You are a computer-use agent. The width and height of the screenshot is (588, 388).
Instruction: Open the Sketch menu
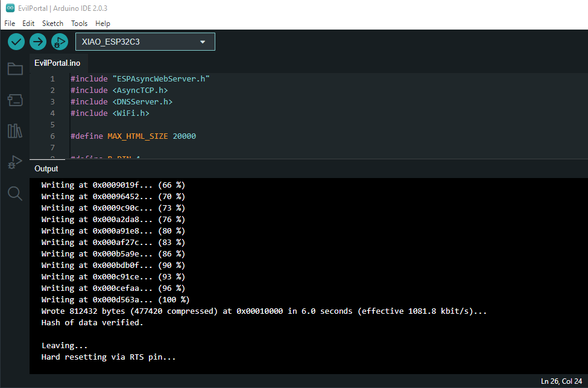52,24
